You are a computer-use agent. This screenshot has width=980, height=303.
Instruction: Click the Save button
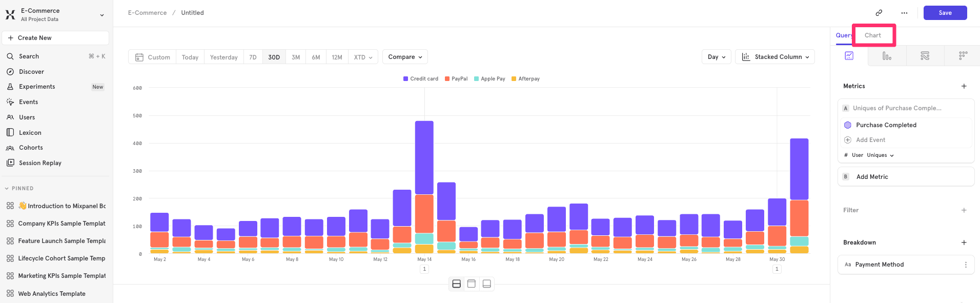tap(945, 13)
